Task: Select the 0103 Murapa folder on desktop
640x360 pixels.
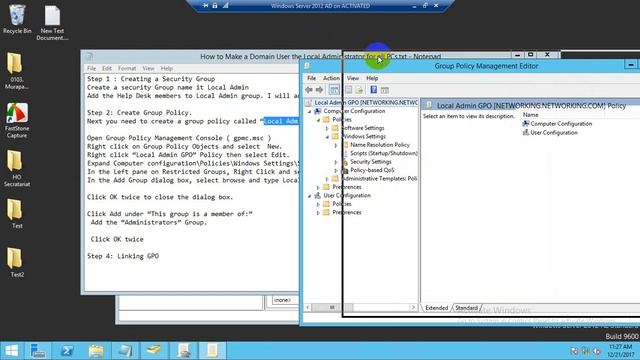Action: point(17,71)
